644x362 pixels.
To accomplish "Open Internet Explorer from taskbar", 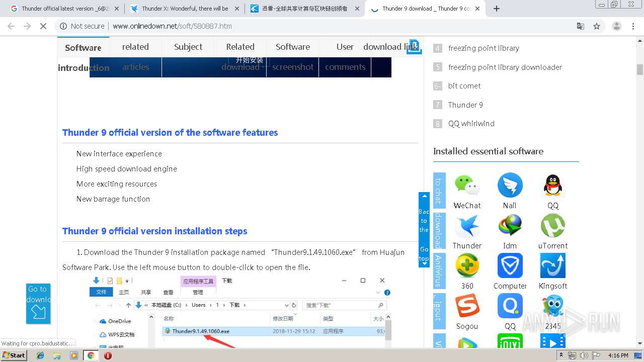I will (x=40, y=355).
